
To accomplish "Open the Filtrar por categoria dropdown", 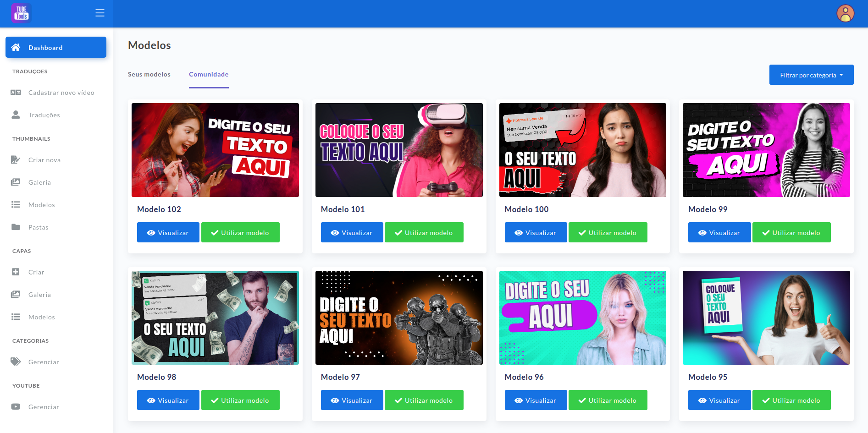I will (811, 75).
